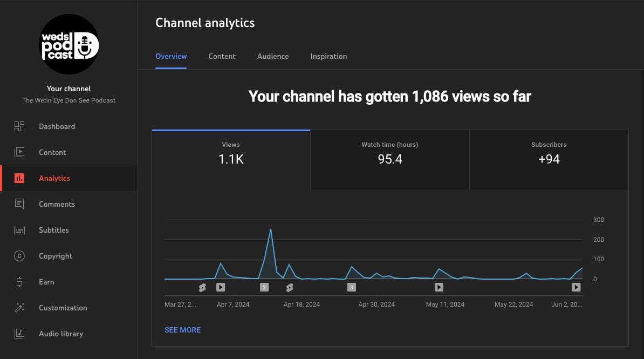The height and width of the screenshot is (359, 644).
Task: Switch to the Content analytics tab
Action: coord(222,56)
